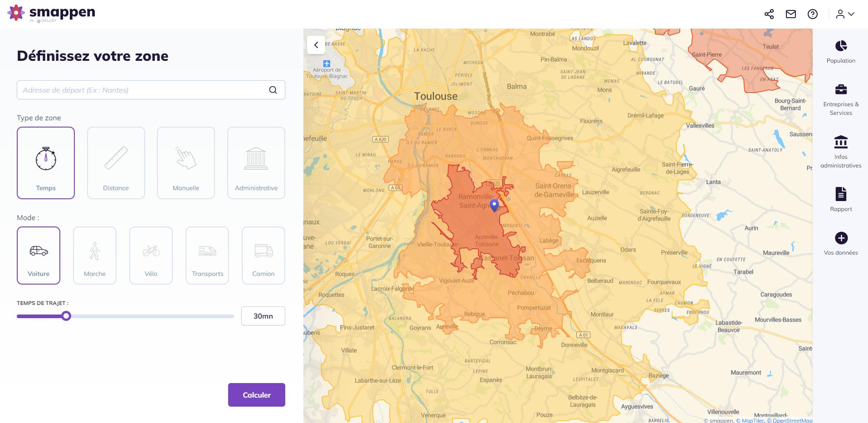Select the Distance zone type

pyautogui.click(x=116, y=163)
